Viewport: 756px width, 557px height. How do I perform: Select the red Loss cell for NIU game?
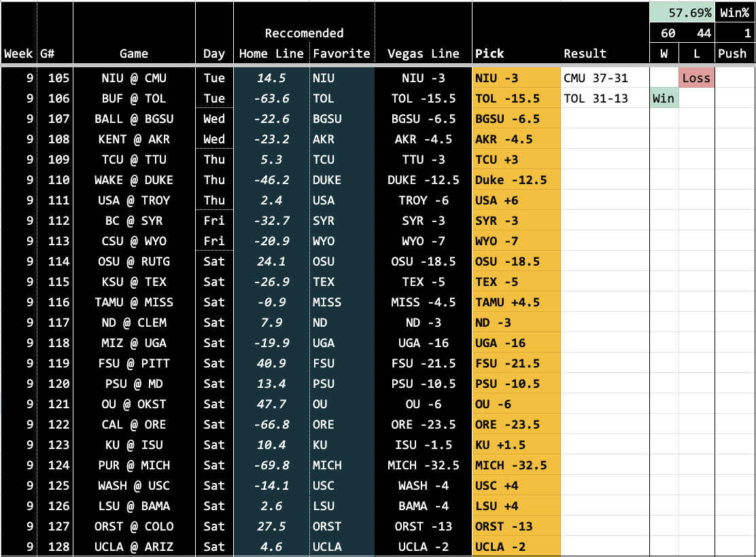coord(696,78)
